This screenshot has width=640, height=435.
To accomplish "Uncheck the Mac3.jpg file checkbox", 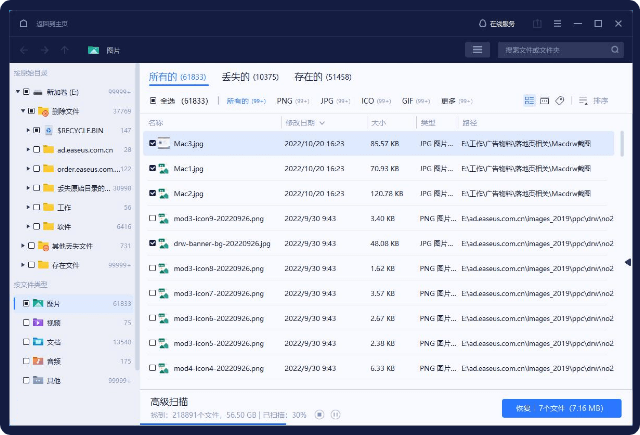I will (x=152, y=144).
